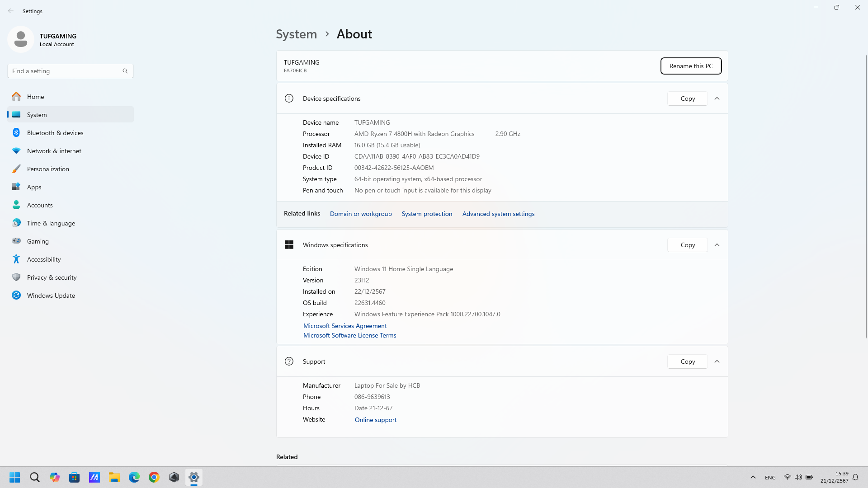
Task: Click the ENG language indicator
Action: (x=770, y=478)
